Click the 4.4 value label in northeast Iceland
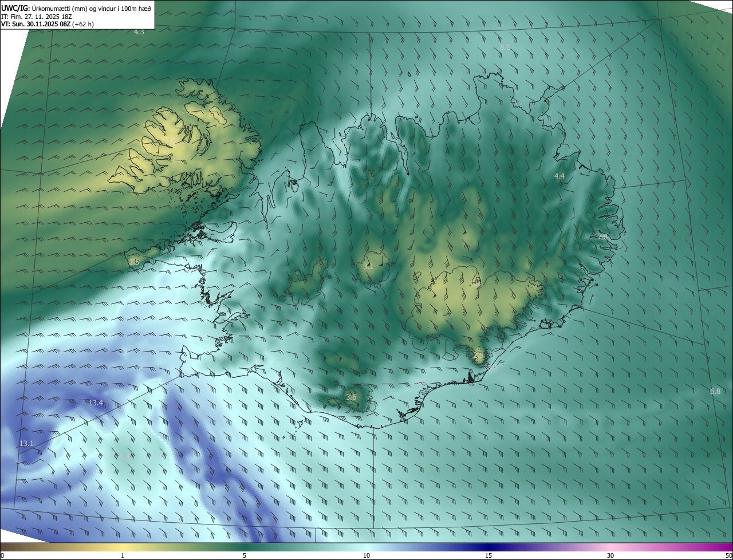 [x=559, y=176]
